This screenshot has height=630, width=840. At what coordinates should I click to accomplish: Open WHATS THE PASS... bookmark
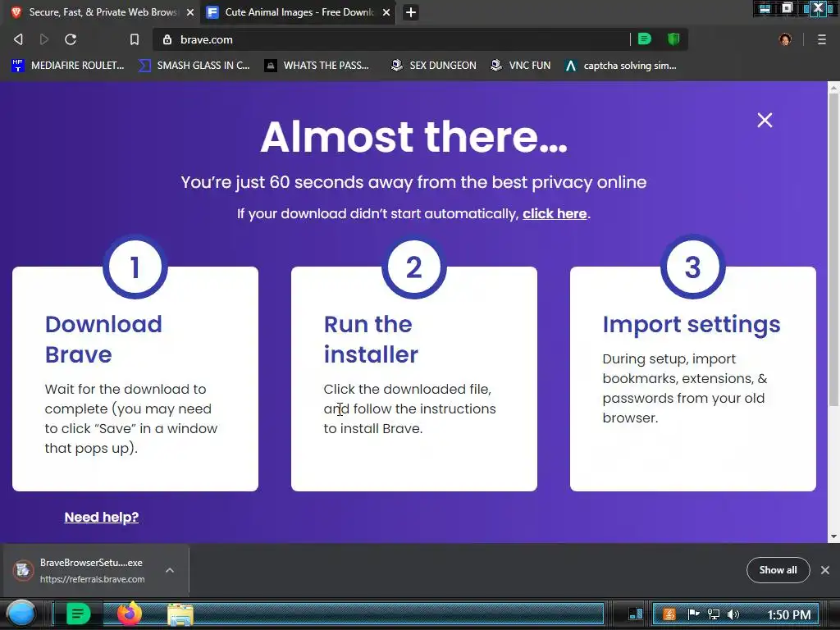coord(317,66)
